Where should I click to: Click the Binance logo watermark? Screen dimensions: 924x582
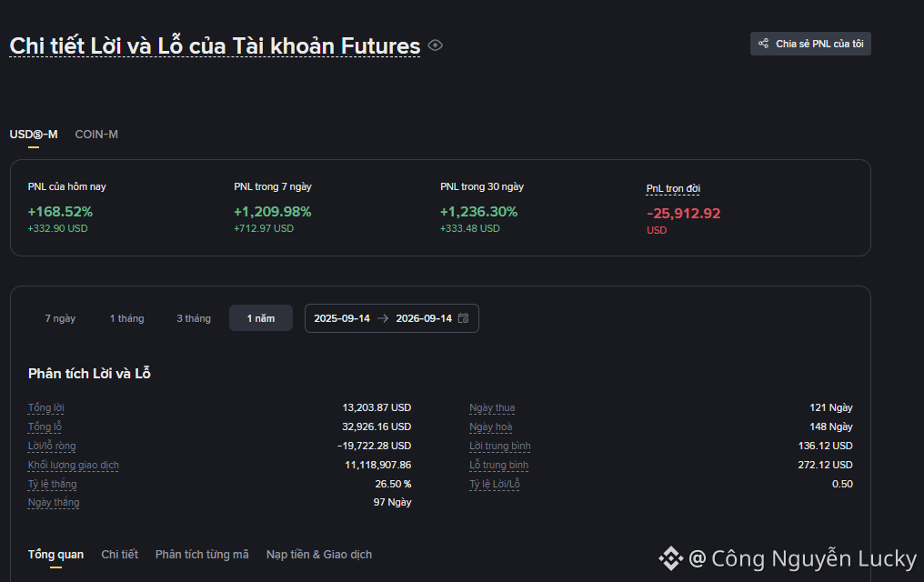tap(670, 558)
